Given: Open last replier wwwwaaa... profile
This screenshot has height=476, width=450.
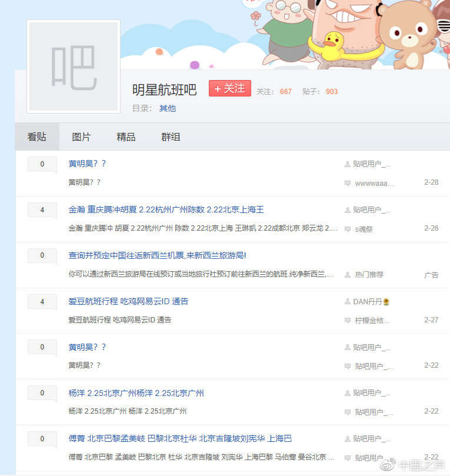Looking at the screenshot, I should click(x=375, y=184).
